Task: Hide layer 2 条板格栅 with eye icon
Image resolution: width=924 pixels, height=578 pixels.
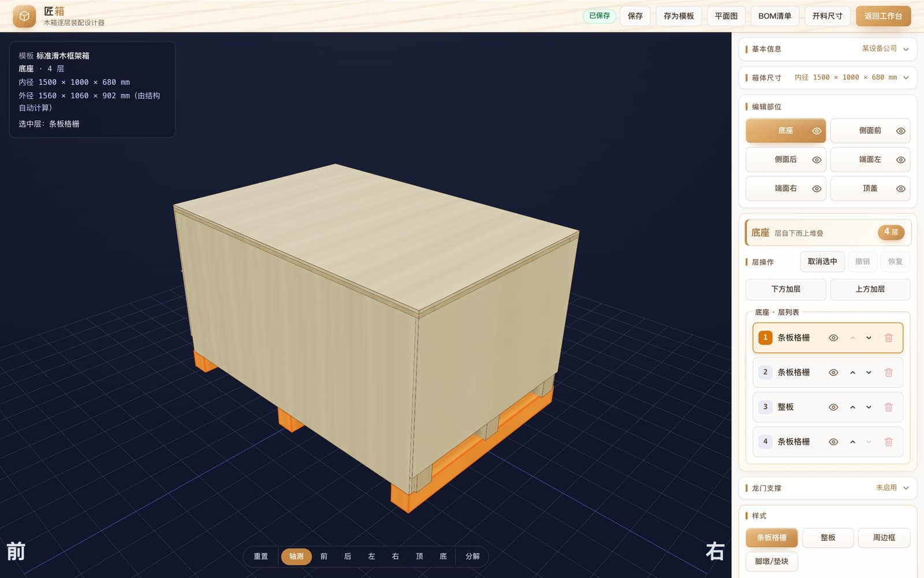Action: (x=833, y=373)
